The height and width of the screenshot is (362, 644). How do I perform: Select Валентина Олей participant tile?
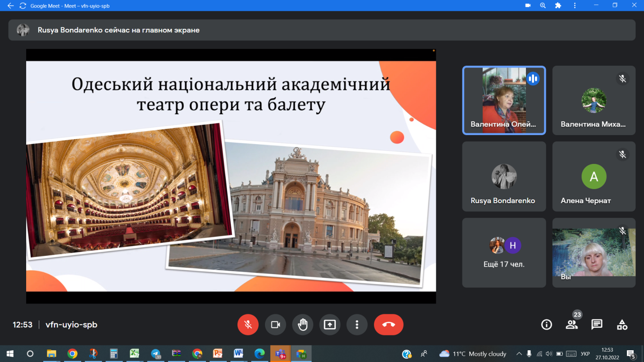(x=504, y=100)
